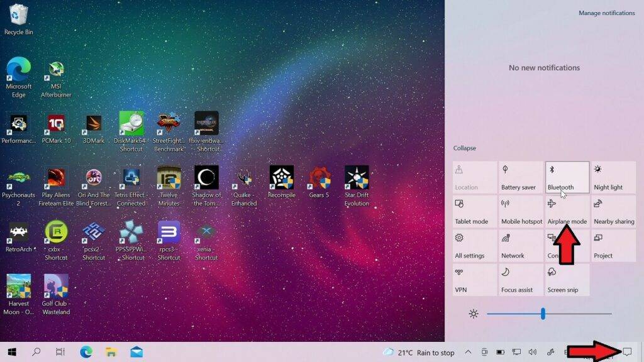644x362 pixels.
Task: Select Ori And The Blind Forest icon
Action: coord(94,187)
